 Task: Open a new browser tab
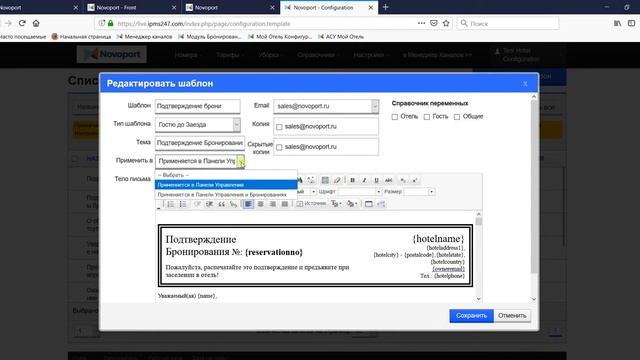[385, 7]
